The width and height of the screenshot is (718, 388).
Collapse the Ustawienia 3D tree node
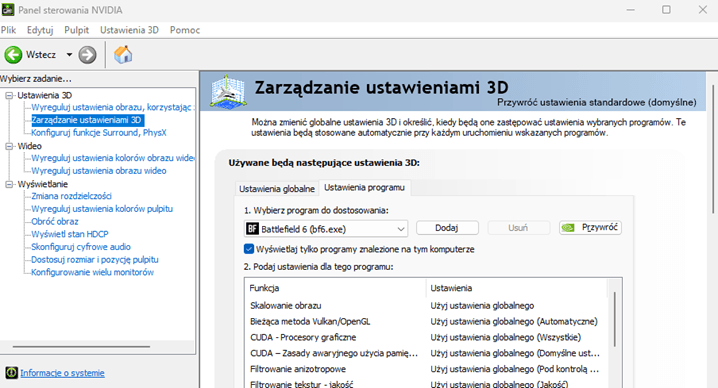click(9, 95)
